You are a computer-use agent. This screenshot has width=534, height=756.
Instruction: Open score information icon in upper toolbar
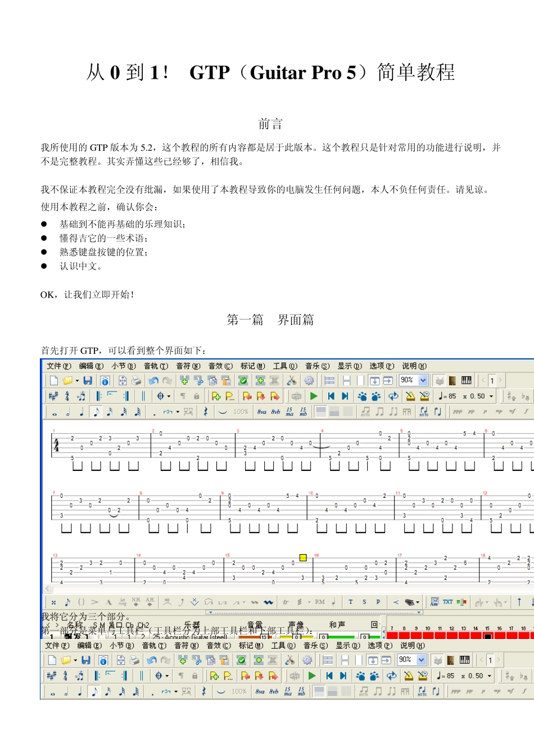[105, 381]
